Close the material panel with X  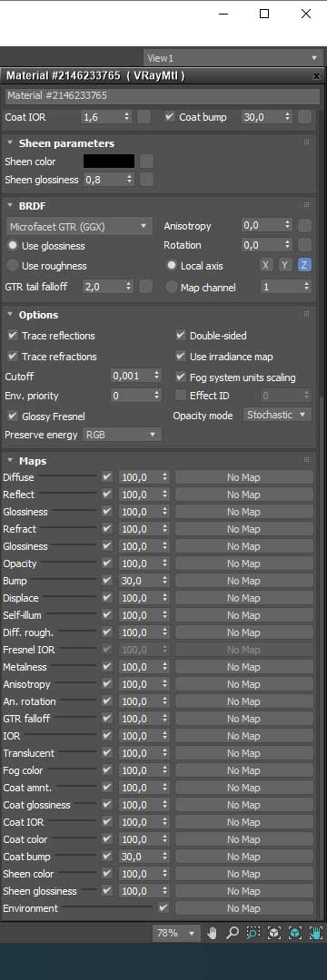click(x=316, y=75)
